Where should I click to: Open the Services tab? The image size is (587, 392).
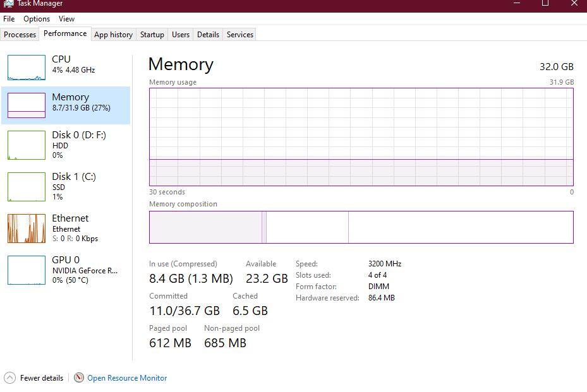pyautogui.click(x=240, y=35)
